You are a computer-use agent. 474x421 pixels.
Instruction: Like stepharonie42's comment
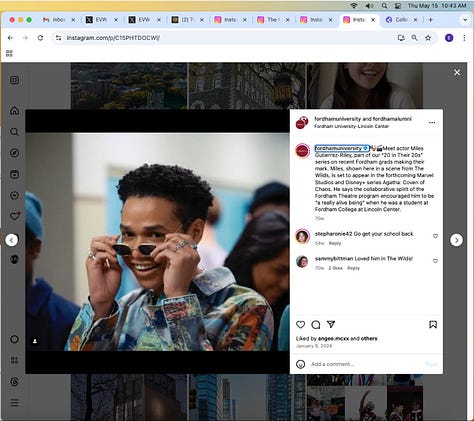pyautogui.click(x=435, y=236)
